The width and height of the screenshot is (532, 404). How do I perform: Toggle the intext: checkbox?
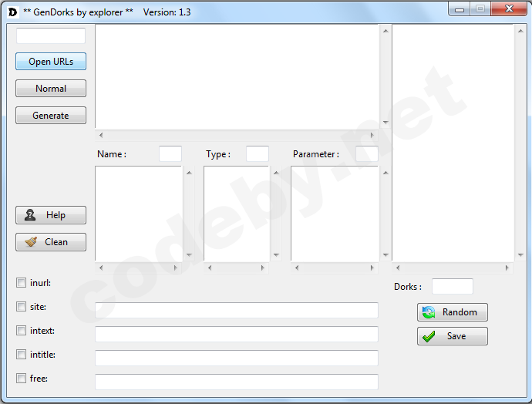click(21, 331)
